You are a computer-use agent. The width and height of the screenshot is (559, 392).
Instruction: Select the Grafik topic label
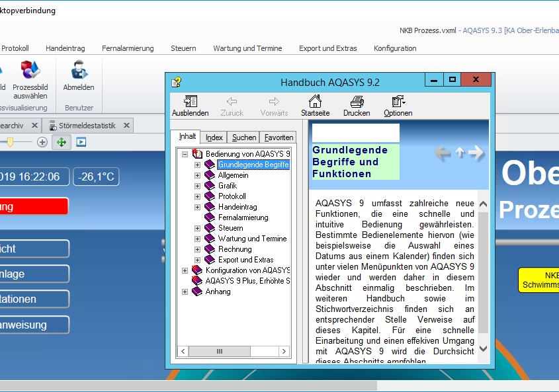coord(228,186)
